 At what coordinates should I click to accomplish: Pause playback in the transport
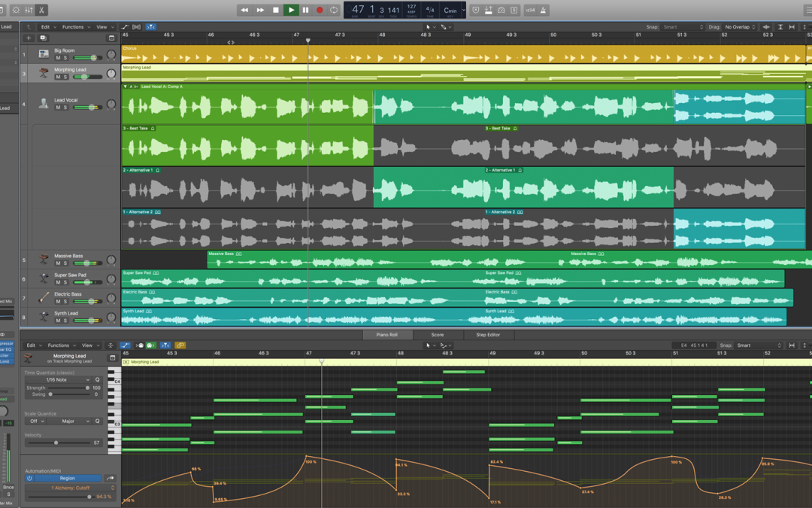tap(305, 10)
